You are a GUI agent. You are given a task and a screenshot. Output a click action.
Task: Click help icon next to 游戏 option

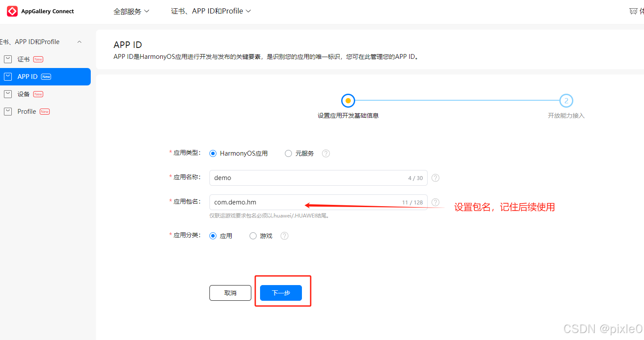click(x=284, y=236)
